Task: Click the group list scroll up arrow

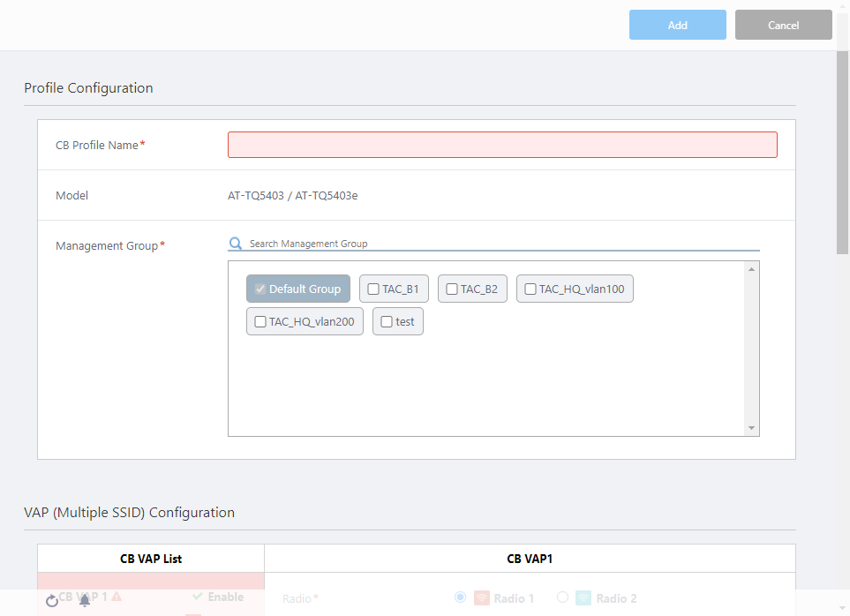Action: point(751,269)
